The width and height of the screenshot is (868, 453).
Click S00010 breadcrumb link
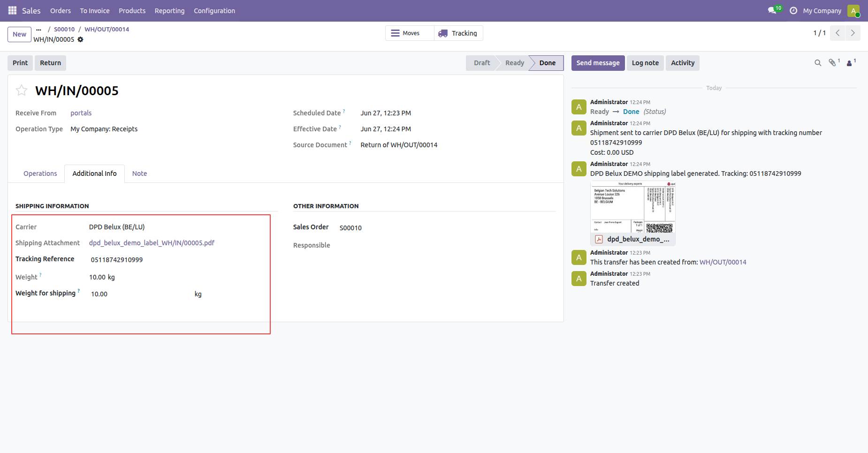click(64, 29)
